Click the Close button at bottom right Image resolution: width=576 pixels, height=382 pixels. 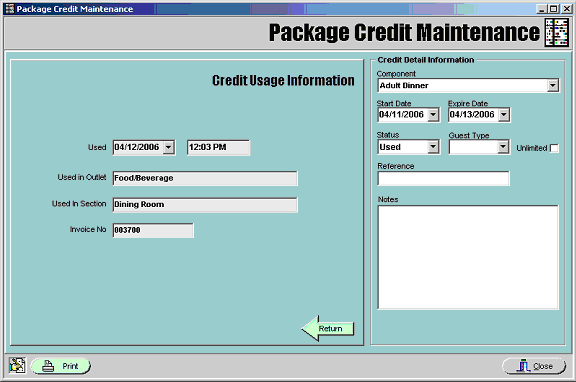coord(534,366)
